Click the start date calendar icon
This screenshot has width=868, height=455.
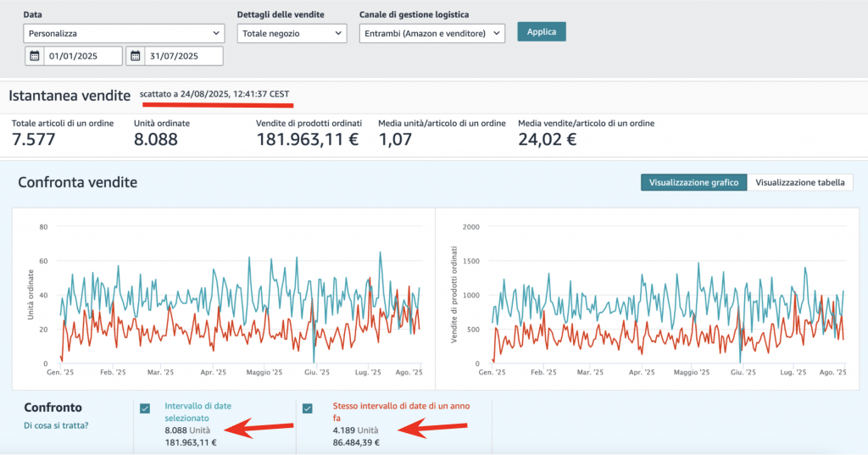coord(35,56)
